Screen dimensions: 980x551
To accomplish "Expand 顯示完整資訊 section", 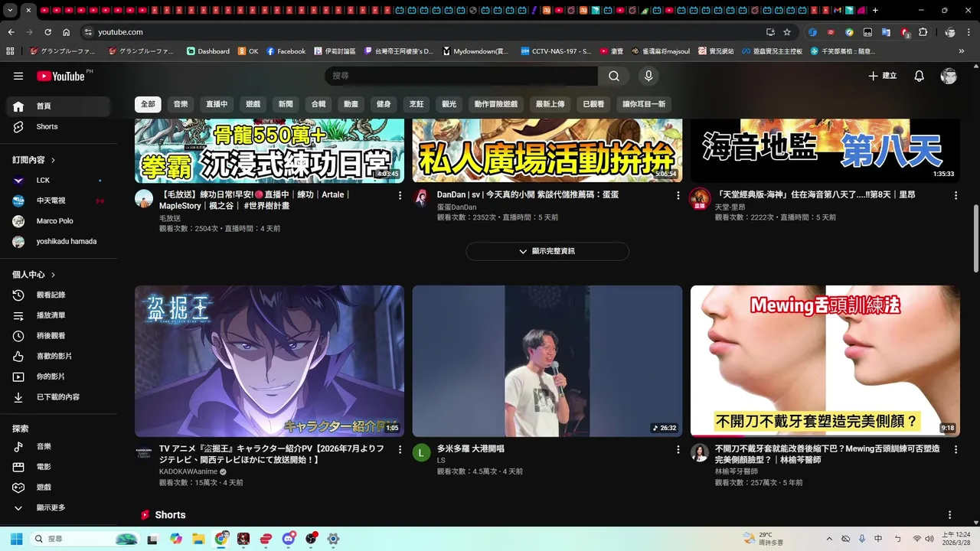I will tap(547, 251).
